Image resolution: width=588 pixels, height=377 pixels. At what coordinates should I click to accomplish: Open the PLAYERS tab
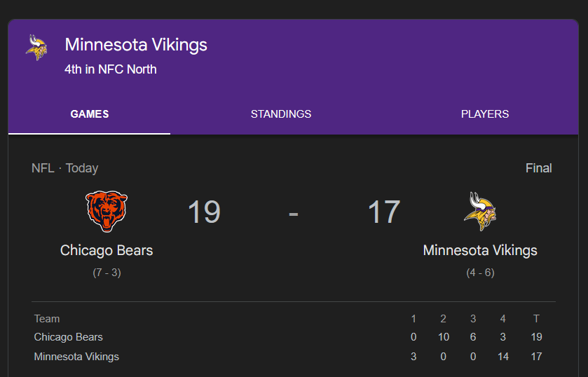click(x=485, y=114)
